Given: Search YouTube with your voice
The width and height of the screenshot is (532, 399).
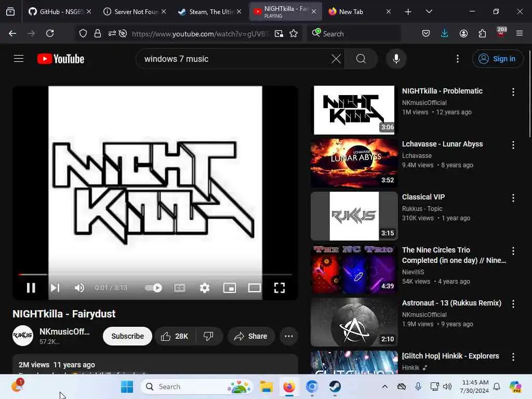Looking at the screenshot, I should (396, 59).
